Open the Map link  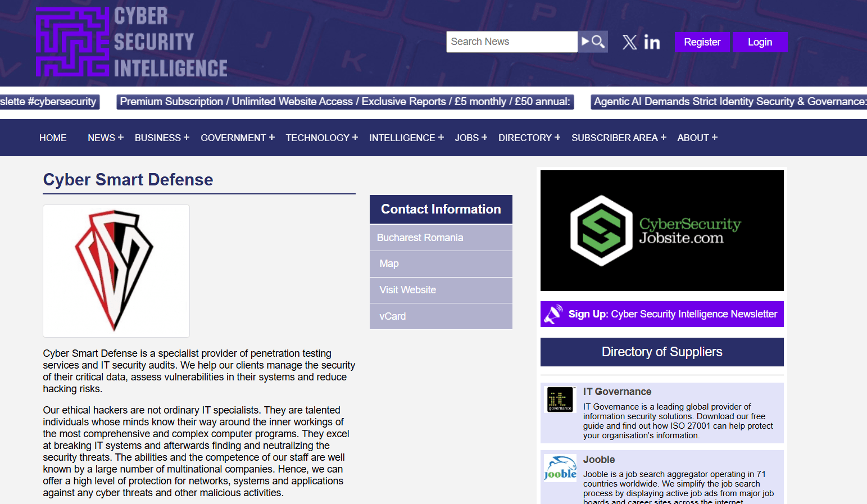coord(441,264)
